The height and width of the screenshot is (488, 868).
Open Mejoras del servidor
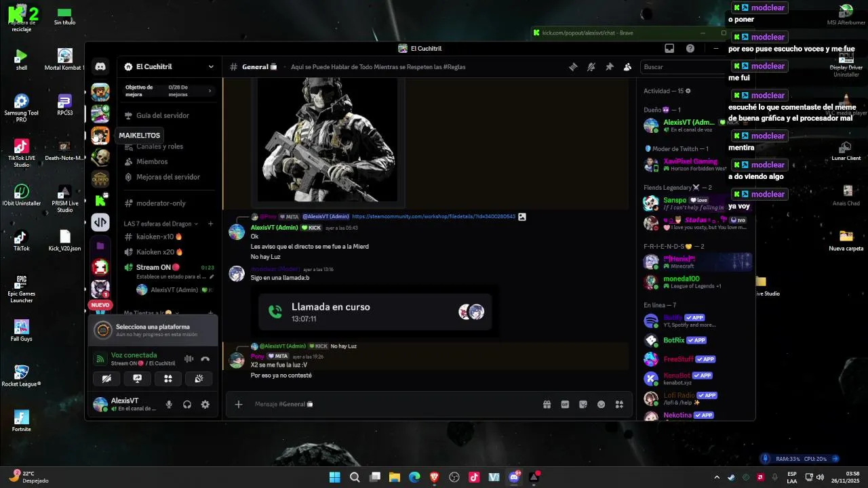point(167,177)
